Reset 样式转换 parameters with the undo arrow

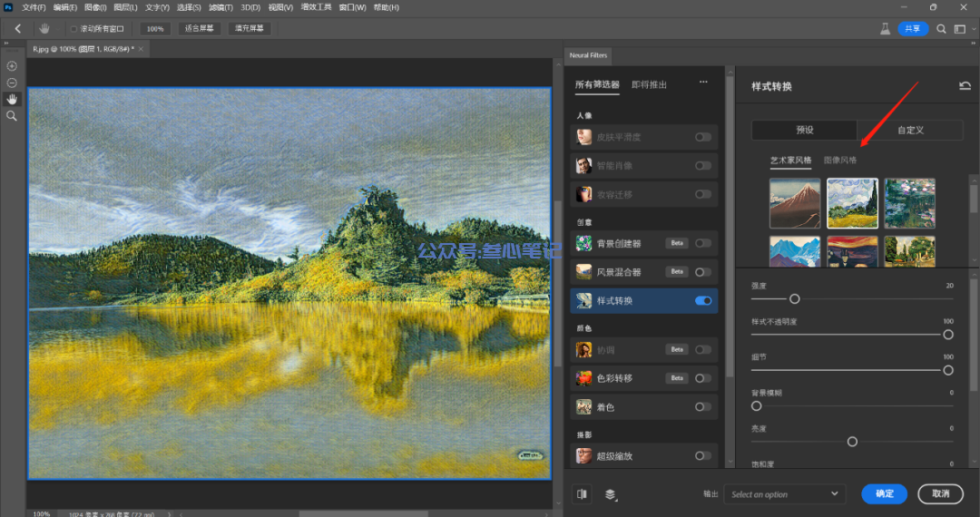pos(965,85)
